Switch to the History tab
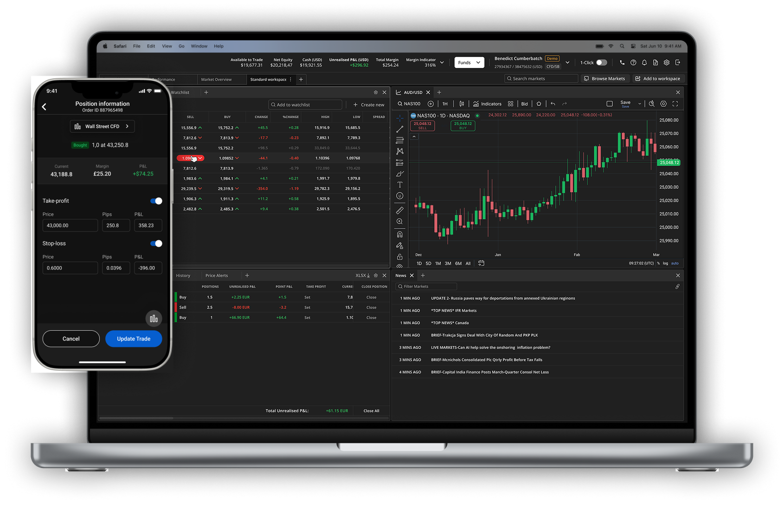Image resolution: width=784 pixels, height=532 pixels. pos(183,276)
